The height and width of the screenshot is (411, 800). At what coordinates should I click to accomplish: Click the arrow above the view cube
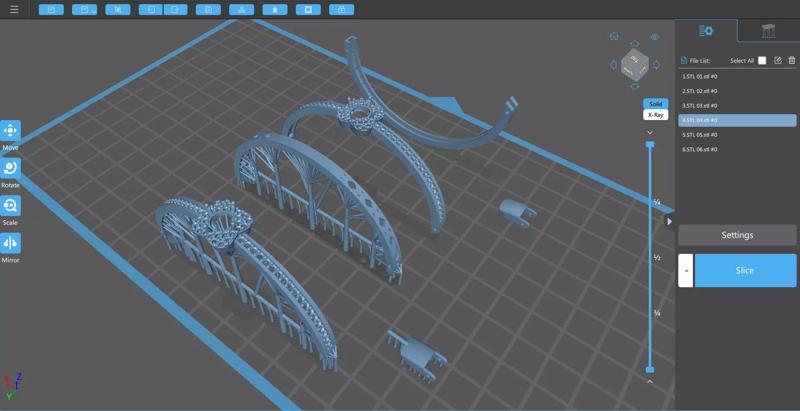pyautogui.click(x=635, y=43)
